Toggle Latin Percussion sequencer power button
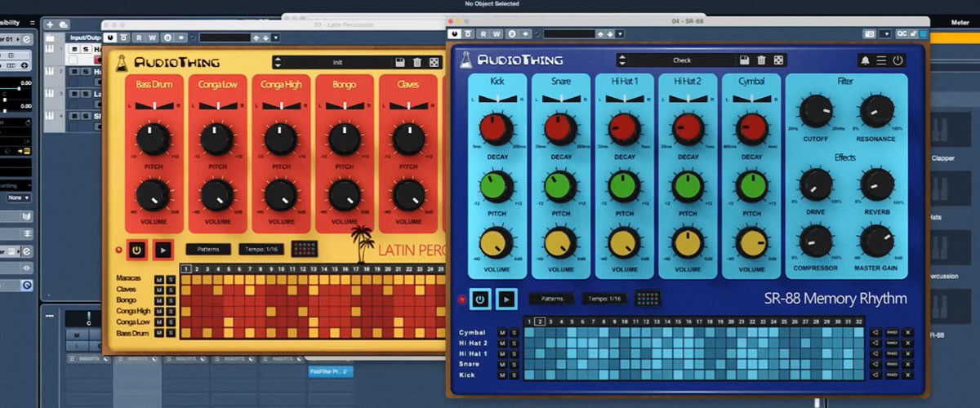The height and width of the screenshot is (408, 980). [x=136, y=249]
